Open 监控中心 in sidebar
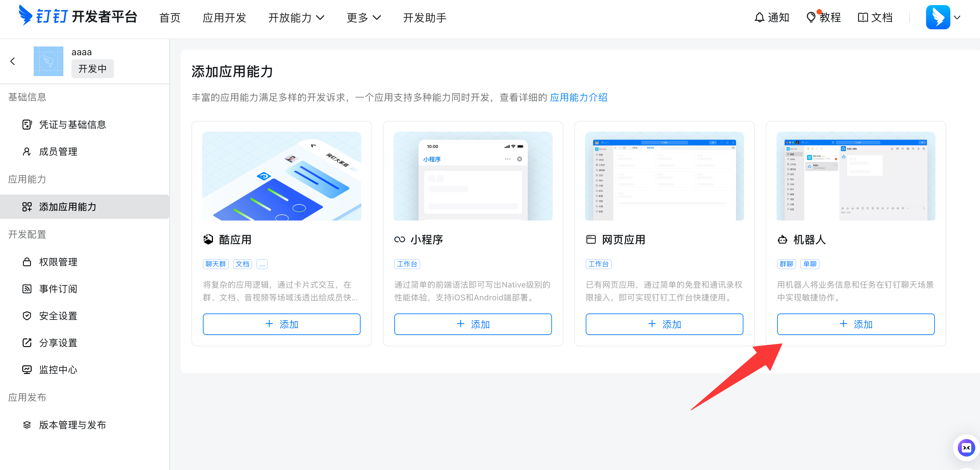Screen dimensions: 980x470 coord(85,370)
